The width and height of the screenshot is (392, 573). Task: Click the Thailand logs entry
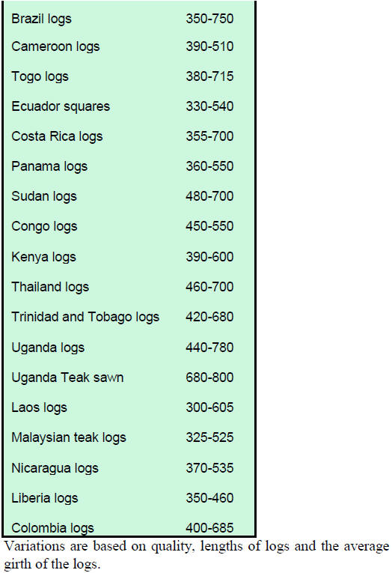[x=50, y=287]
